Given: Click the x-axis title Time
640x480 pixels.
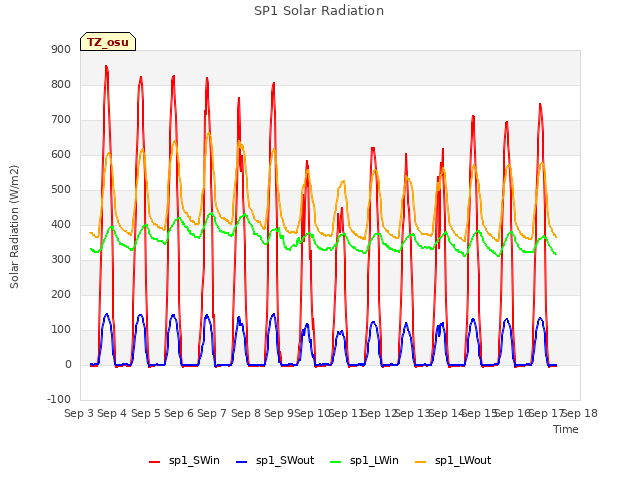Looking at the screenshot, I should point(566,429).
